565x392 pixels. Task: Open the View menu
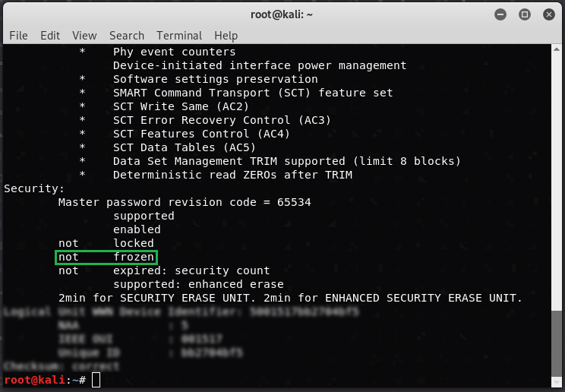pyautogui.click(x=84, y=36)
